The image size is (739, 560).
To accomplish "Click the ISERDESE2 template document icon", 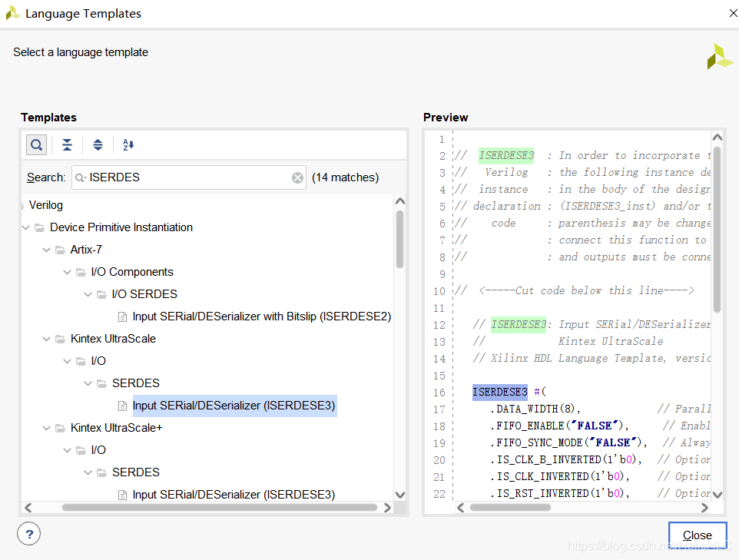I will [x=123, y=316].
